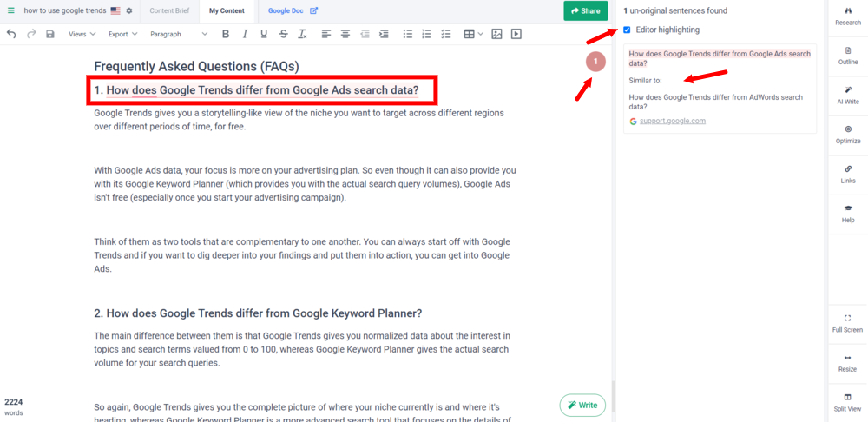
Task: Open the AI Write sidebar tool
Action: [x=847, y=95]
